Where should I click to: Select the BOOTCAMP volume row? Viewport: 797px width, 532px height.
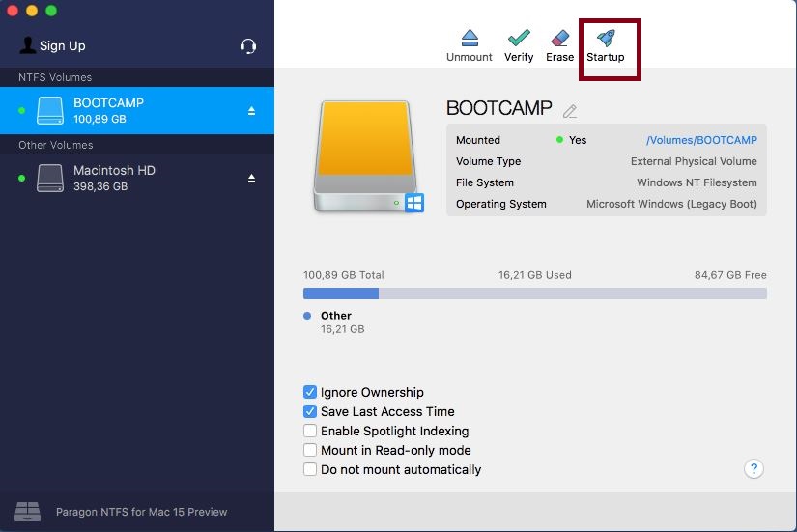coord(137,111)
